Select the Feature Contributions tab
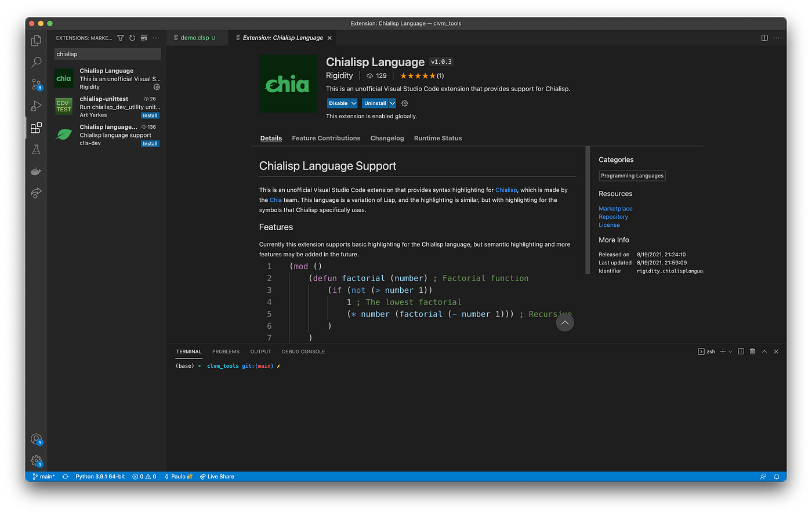Screen dimensions: 812x515 pyautogui.click(x=326, y=138)
